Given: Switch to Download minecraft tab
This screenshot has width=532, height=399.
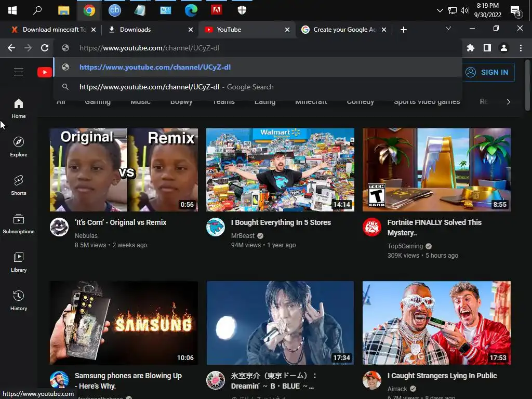Looking at the screenshot, I should coord(49,30).
